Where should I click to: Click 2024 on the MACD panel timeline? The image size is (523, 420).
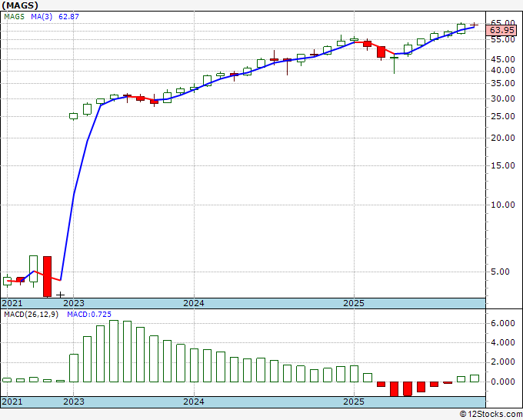point(194,402)
